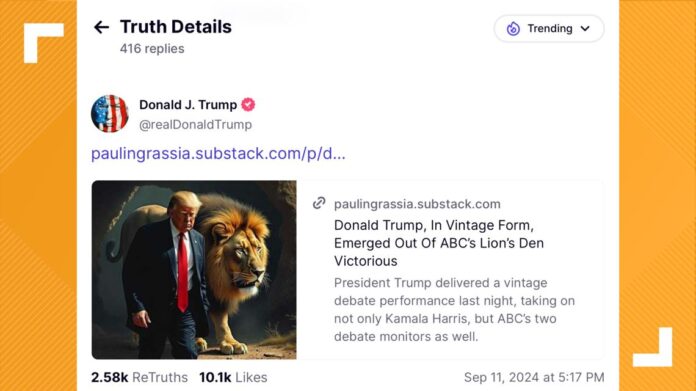Viewport: 696px width, 391px height.
Task: Click the Truth Details heading
Action: pos(176,27)
